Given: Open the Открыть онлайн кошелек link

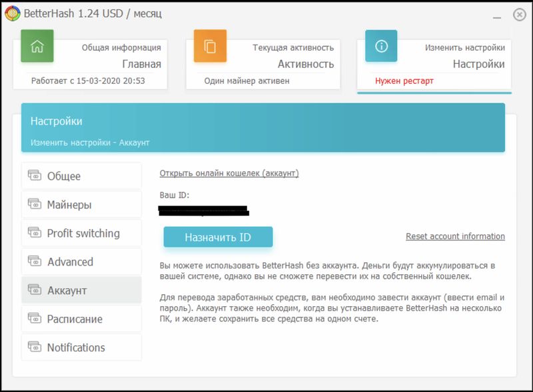Looking at the screenshot, I should pos(229,173).
